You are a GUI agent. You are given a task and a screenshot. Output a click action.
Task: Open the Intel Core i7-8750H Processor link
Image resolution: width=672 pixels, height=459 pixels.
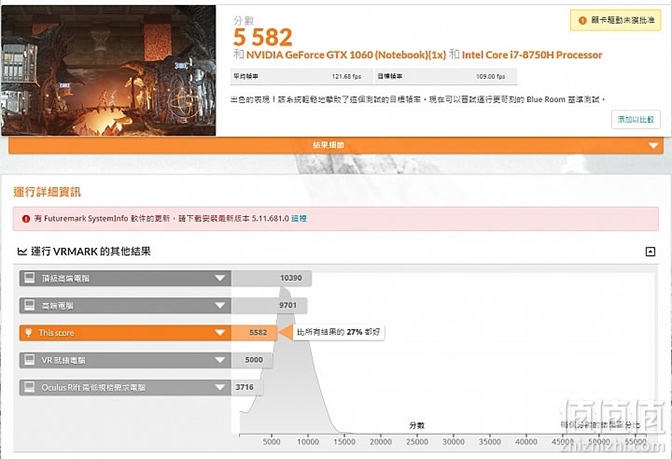tap(532, 55)
